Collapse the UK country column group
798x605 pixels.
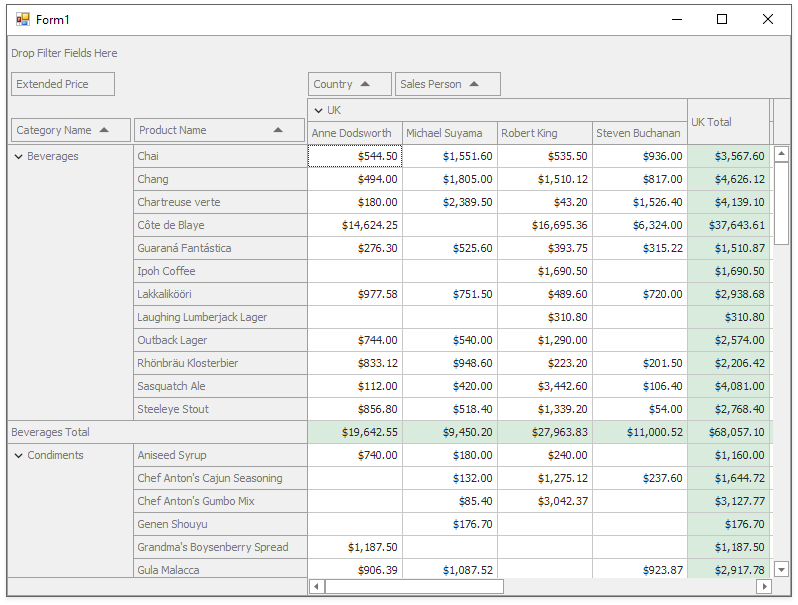coord(319,110)
